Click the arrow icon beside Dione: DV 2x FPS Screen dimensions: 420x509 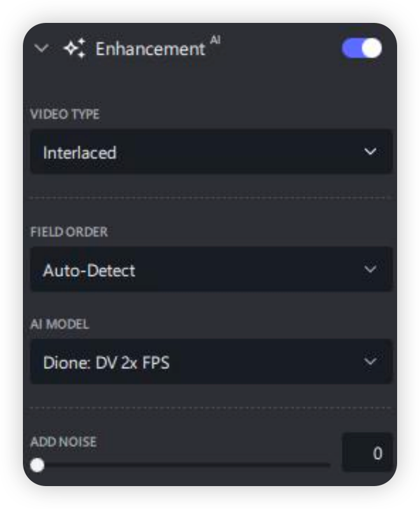370,361
